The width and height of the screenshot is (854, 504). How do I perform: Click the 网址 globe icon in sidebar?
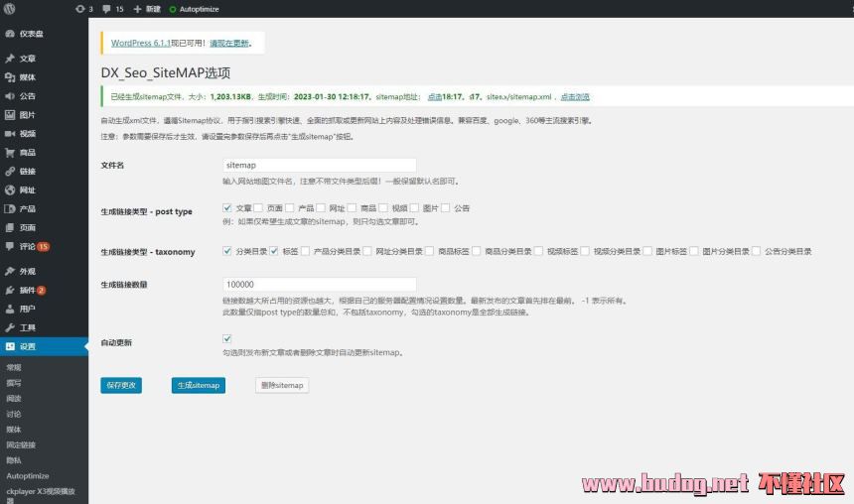pyautogui.click(x=10, y=189)
